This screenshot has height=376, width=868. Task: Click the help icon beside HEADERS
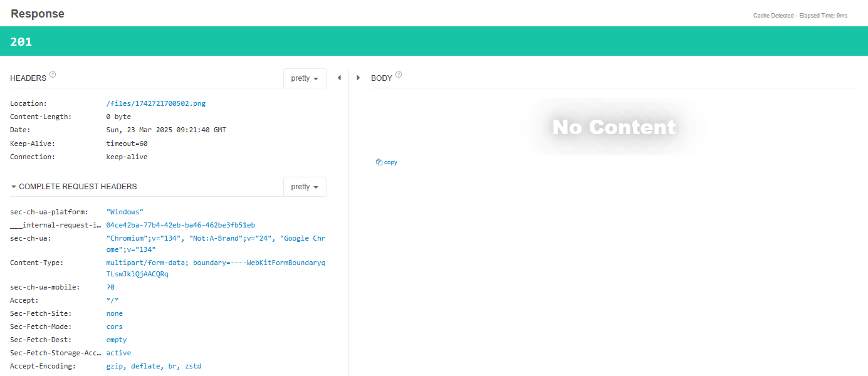[x=53, y=75]
